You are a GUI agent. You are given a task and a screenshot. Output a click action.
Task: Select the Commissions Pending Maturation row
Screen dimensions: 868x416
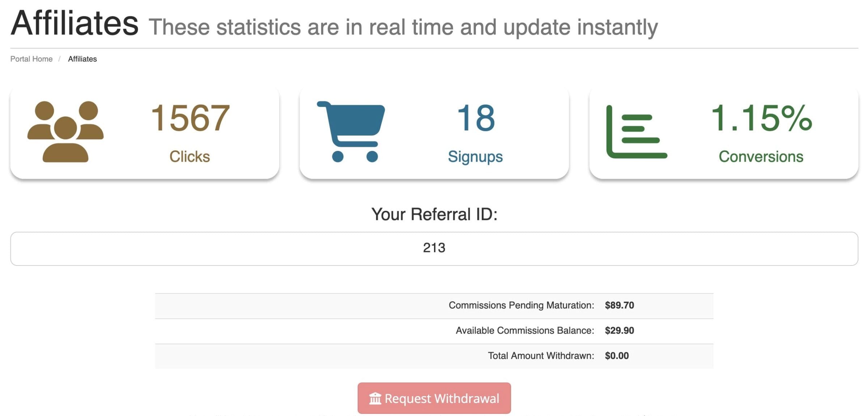[434, 306]
